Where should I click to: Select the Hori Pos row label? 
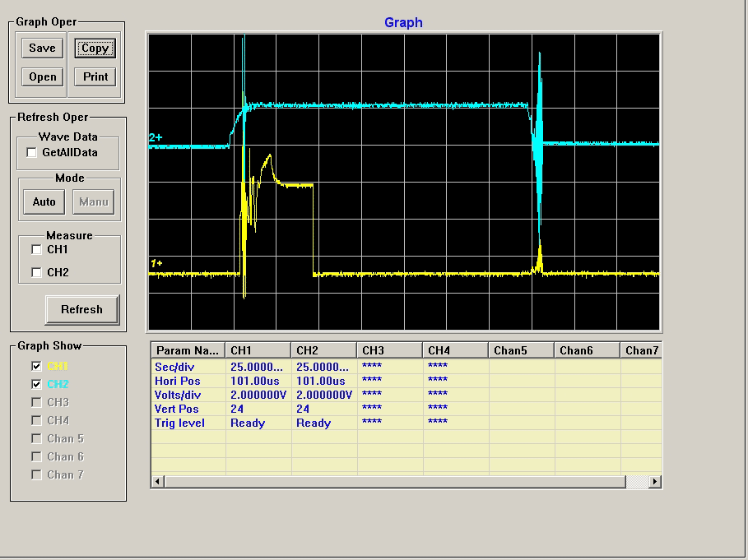pyautogui.click(x=177, y=382)
